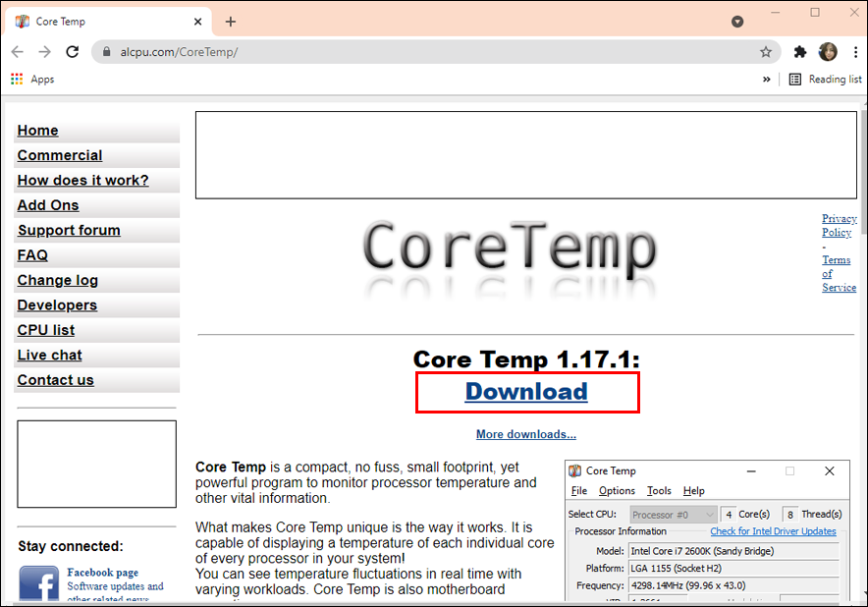The width and height of the screenshot is (868, 607).
Task: Click the Download link for Core Temp 1.17.1
Action: click(x=526, y=392)
